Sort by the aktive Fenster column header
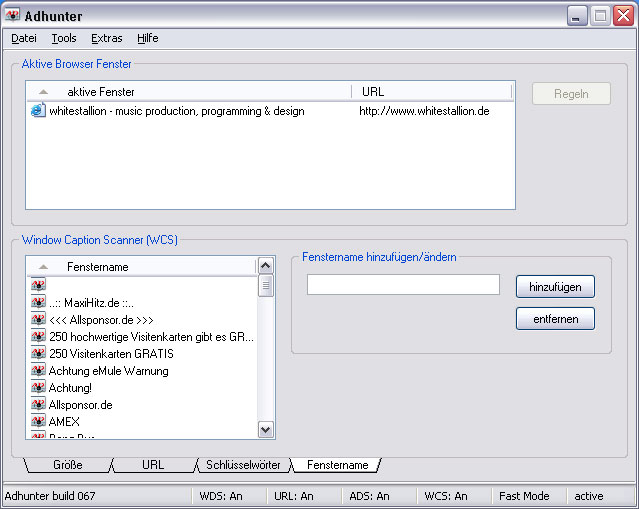Image resolution: width=639 pixels, height=509 pixels. click(x=102, y=92)
